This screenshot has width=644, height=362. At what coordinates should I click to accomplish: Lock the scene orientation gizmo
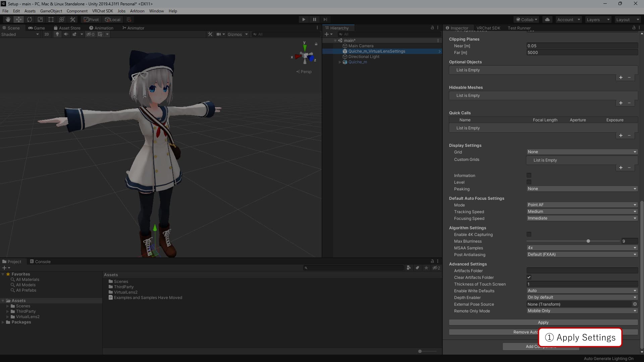point(316,44)
